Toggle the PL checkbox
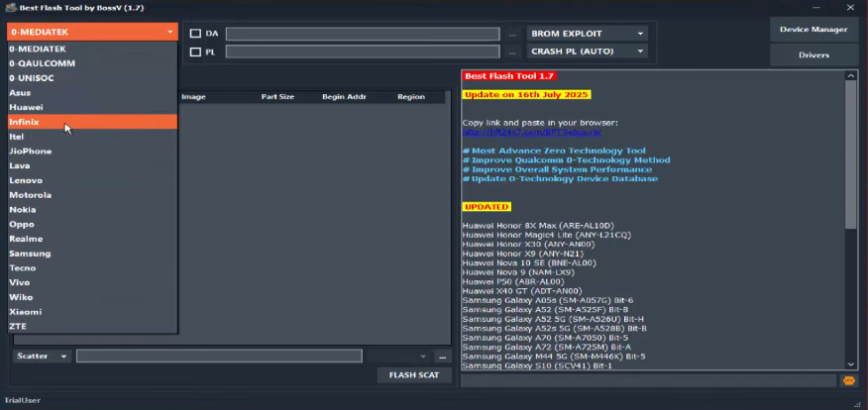The height and width of the screenshot is (410, 868). click(195, 51)
